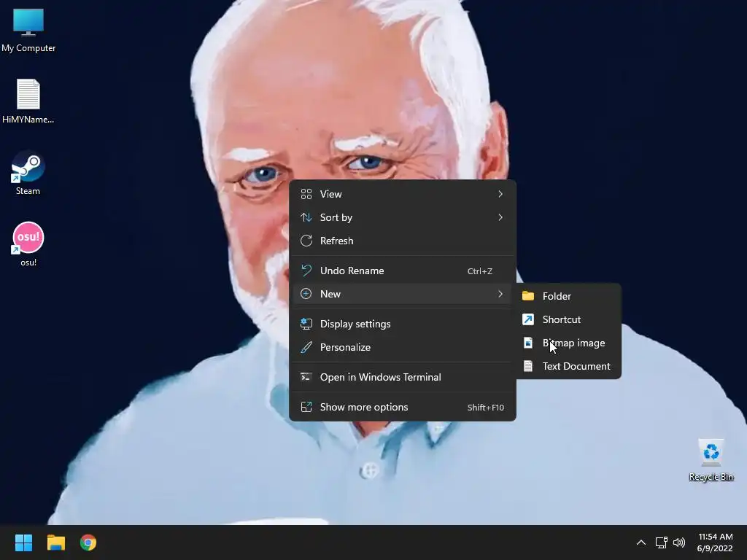Viewport: 747px width, 560px height.
Task: Choose Refresh in the context menu
Action: [403, 241]
